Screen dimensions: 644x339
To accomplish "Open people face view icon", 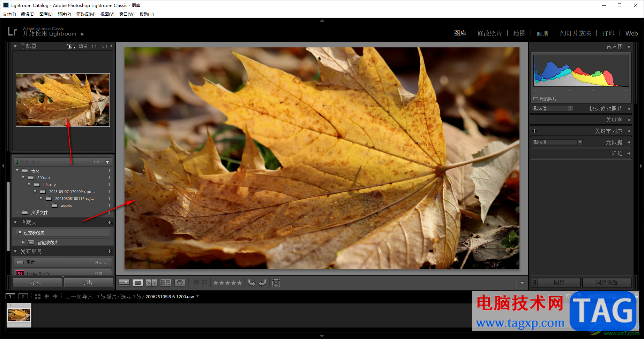I will click(180, 283).
